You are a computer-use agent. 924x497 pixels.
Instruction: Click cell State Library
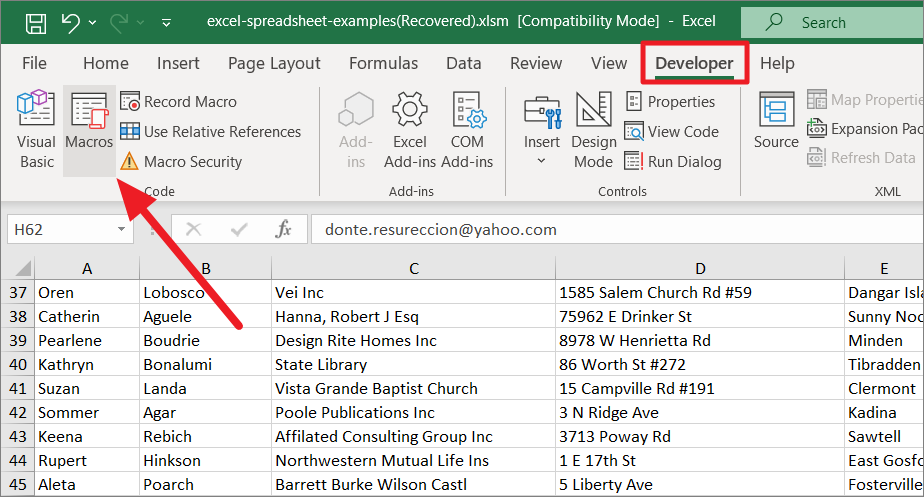coord(414,364)
